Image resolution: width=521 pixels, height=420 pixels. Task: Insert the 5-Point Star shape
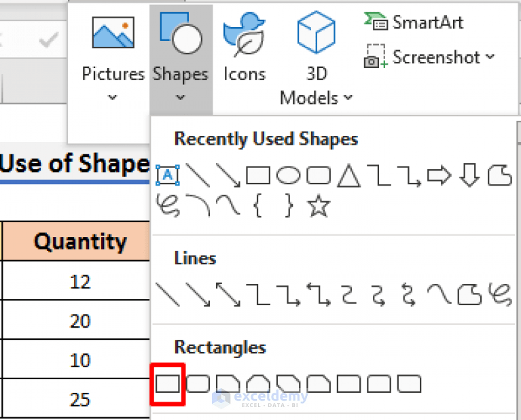click(x=319, y=205)
